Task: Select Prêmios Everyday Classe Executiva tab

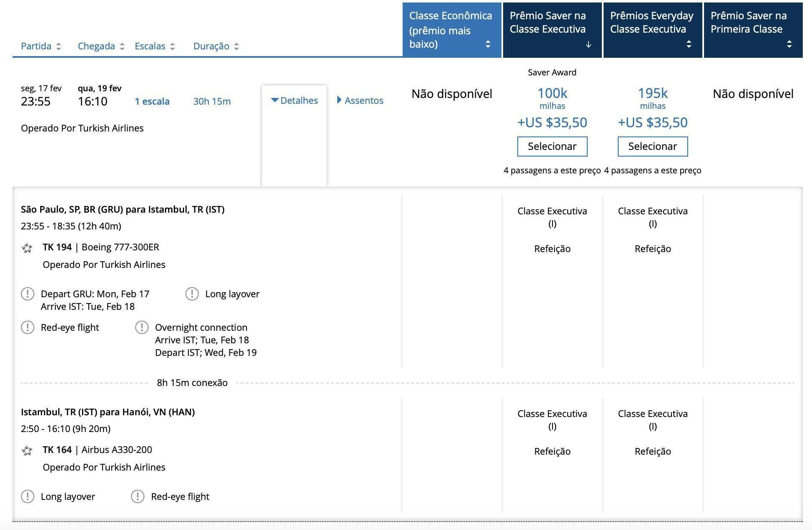Action: [653, 30]
